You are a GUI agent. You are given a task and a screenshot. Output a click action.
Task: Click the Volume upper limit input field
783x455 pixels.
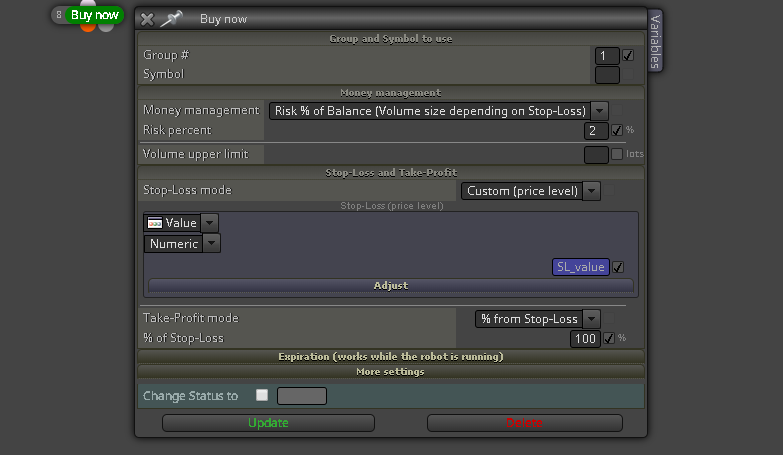(x=596, y=155)
